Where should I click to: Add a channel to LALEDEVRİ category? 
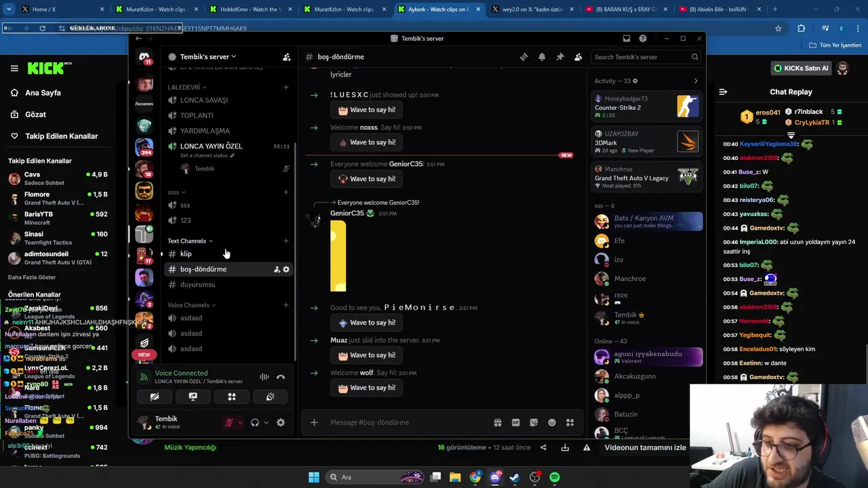point(285,87)
